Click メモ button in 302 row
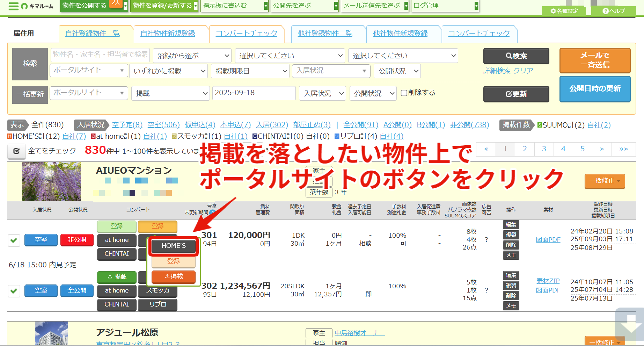 (x=511, y=306)
